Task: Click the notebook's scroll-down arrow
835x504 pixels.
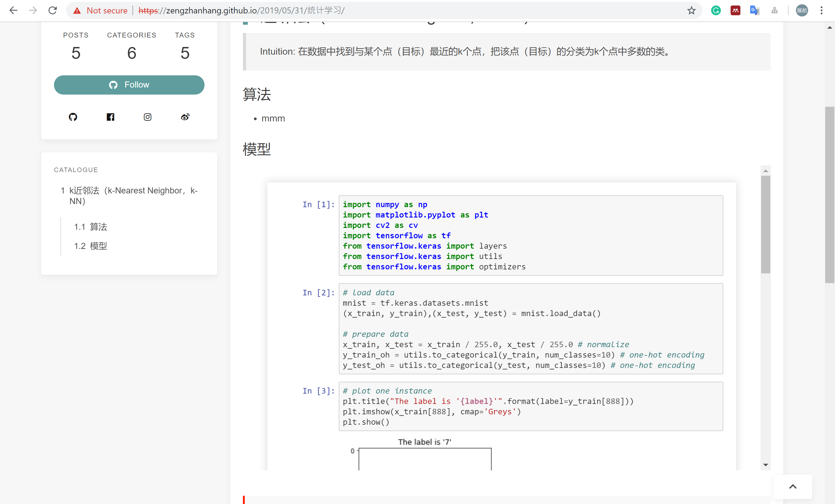Action: coord(765,465)
